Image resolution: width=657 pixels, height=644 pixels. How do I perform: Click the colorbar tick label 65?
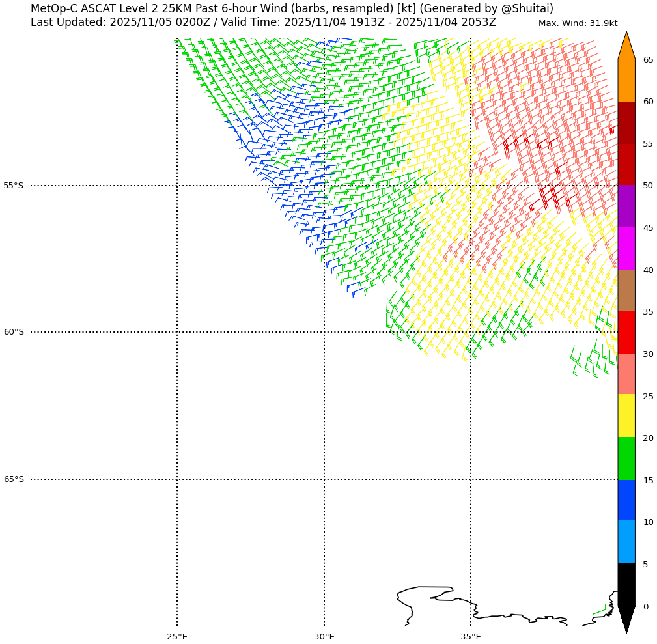pos(649,60)
